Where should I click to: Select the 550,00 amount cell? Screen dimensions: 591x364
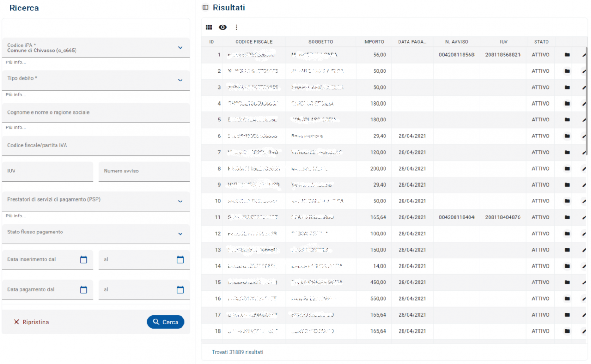374,299
